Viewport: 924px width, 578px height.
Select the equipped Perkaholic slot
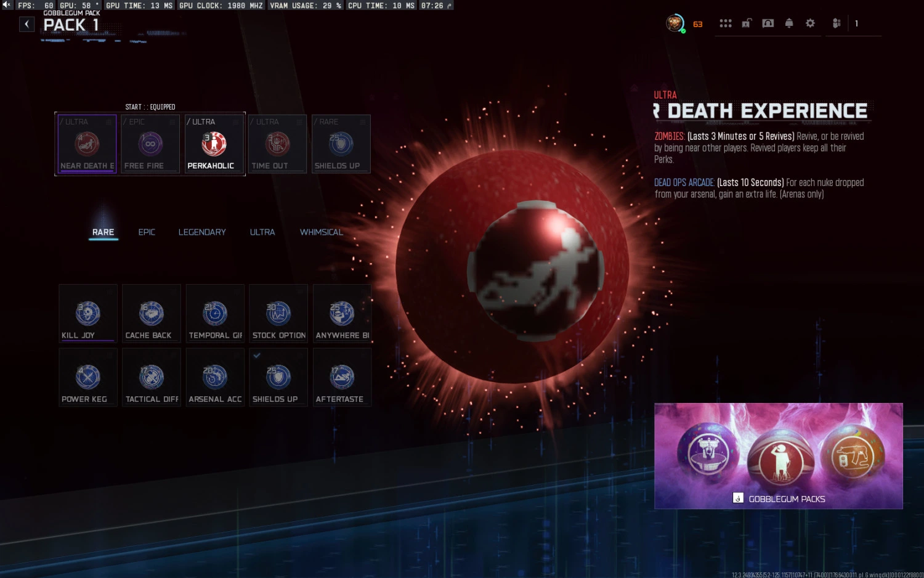click(214, 144)
